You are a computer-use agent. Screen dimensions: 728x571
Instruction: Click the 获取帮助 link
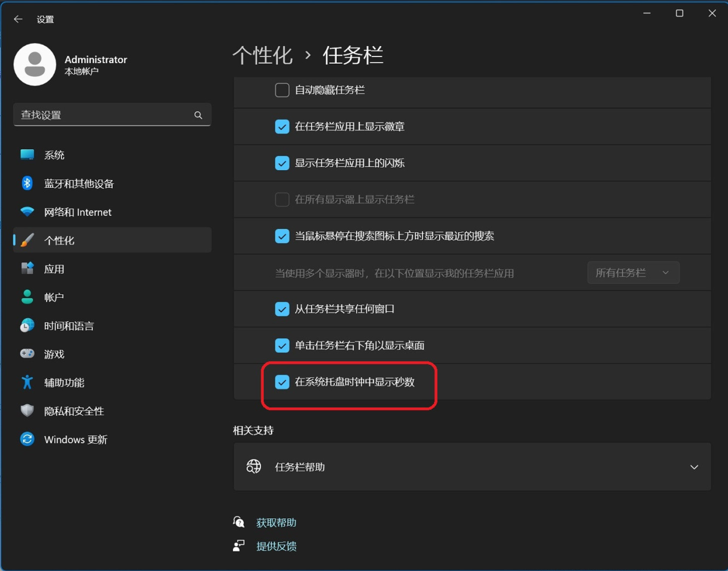(x=276, y=522)
